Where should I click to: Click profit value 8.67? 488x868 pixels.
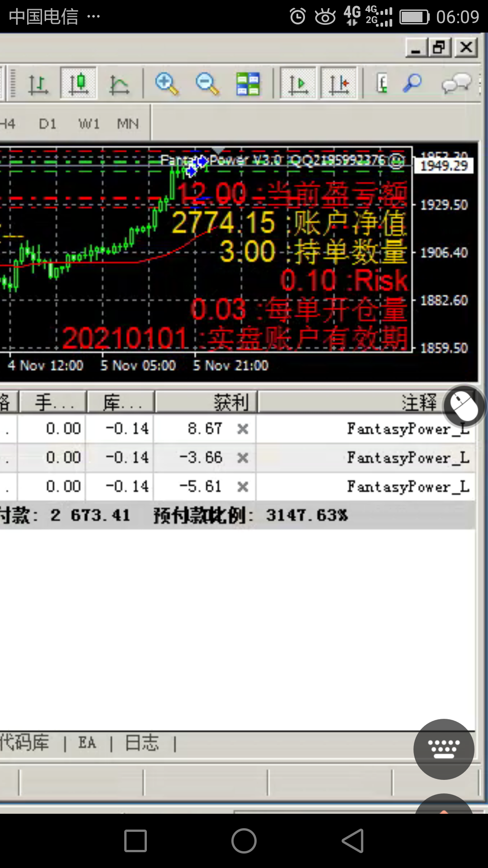(205, 429)
